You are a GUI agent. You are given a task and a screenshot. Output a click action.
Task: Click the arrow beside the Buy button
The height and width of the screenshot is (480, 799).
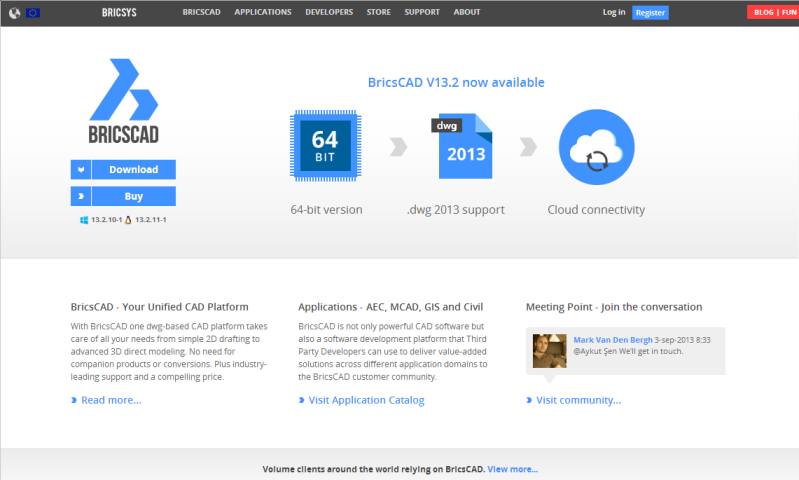coord(81,197)
